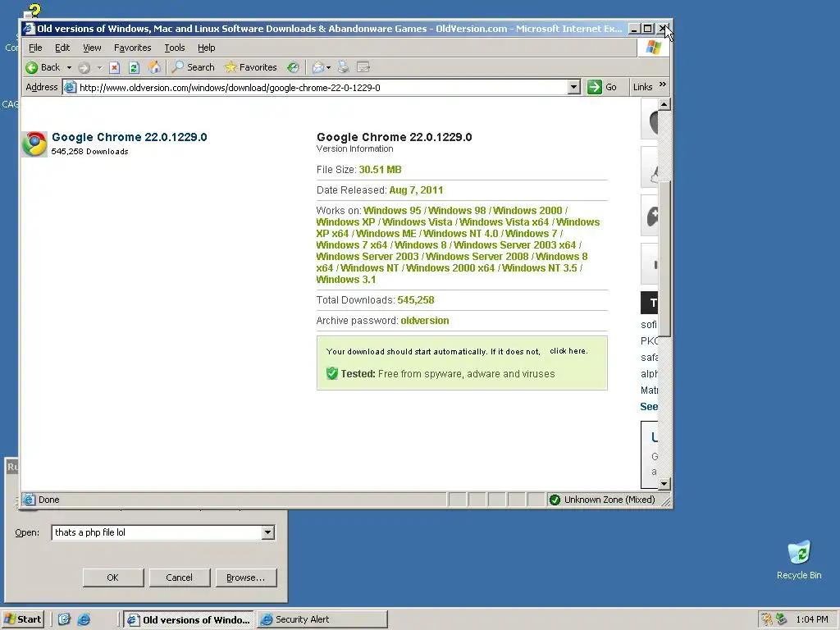840x630 pixels.
Task: Refresh the page with the green arrows icon
Action: (x=134, y=67)
